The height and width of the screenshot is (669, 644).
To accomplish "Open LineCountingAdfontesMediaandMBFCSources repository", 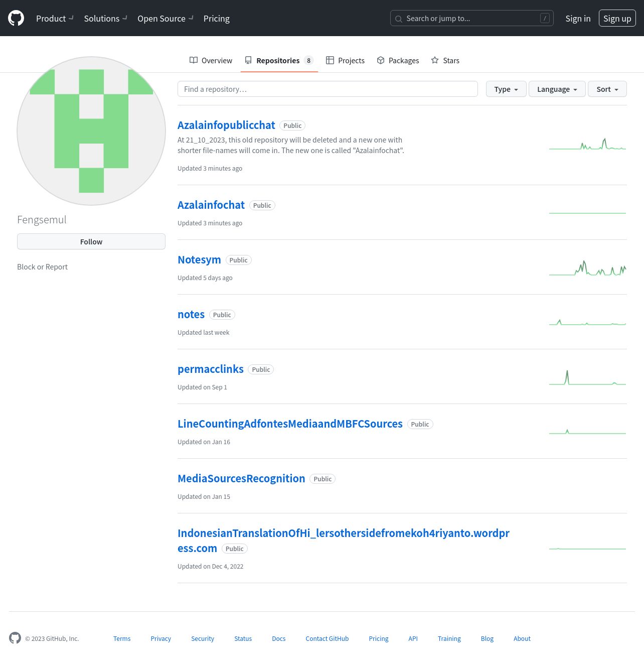I will pyautogui.click(x=290, y=424).
